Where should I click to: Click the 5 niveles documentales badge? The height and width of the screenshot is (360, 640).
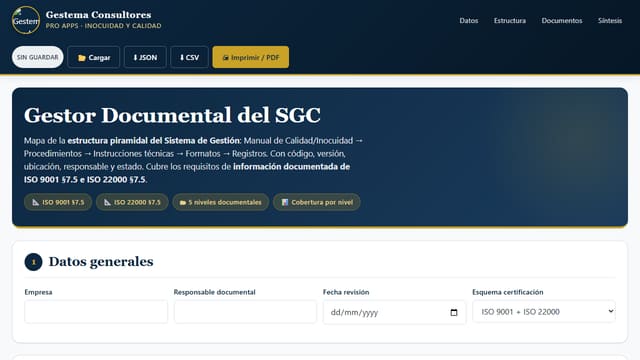[x=220, y=202]
